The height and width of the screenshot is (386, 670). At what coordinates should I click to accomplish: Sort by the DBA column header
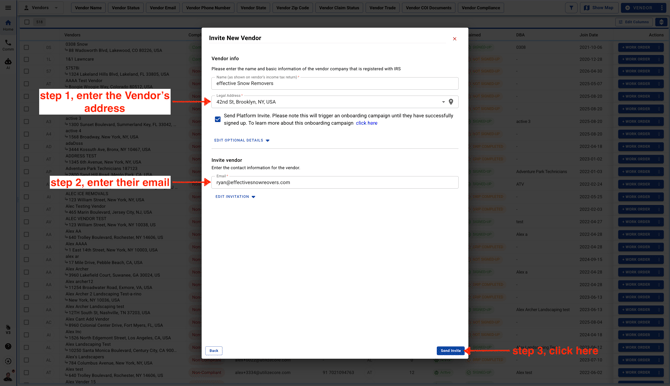point(520,35)
